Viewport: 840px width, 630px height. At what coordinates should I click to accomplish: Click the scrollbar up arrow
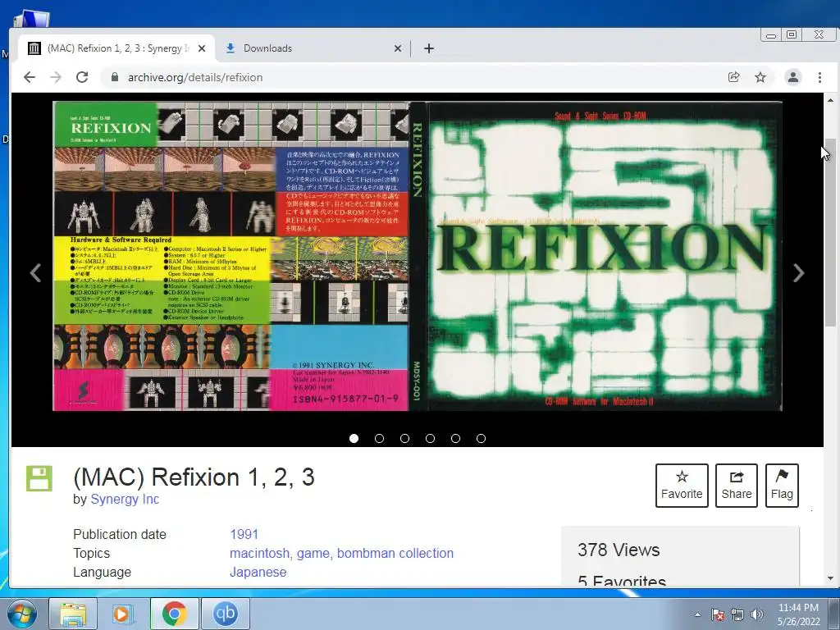point(830,100)
